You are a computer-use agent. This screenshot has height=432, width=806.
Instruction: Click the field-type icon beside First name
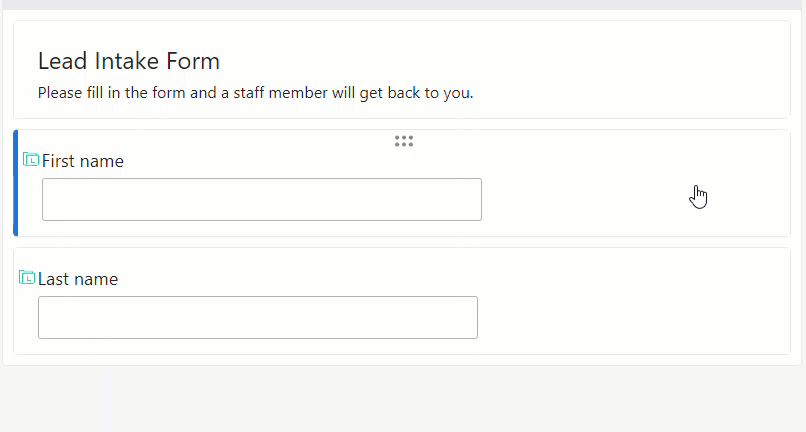(31, 160)
